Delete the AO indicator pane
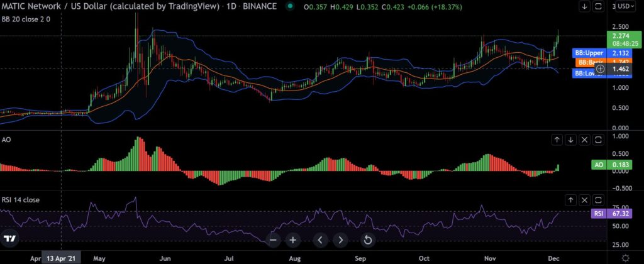The height and width of the screenshot is (264, 644). point(585,140)
